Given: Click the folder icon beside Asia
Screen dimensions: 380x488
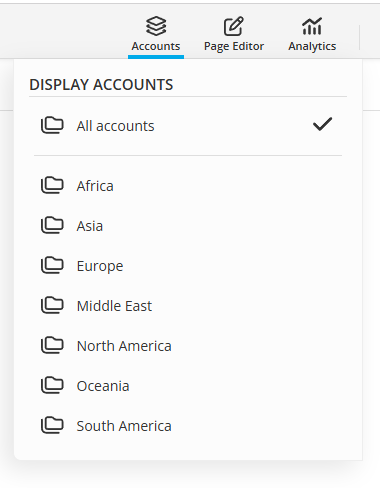Looking at the screenshot, I should click(x=52, y=225).
